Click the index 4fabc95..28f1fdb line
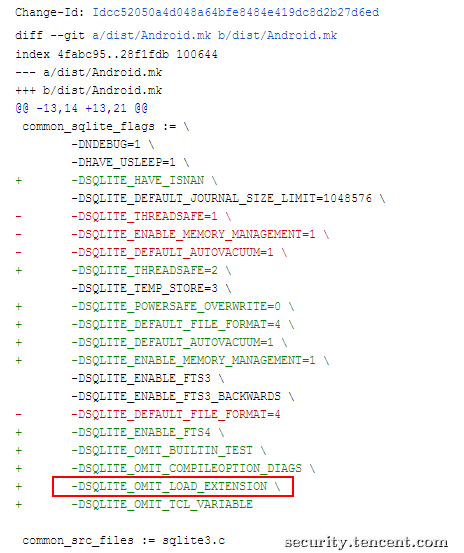This screenshot has width=464, height=553. (116, 54)
